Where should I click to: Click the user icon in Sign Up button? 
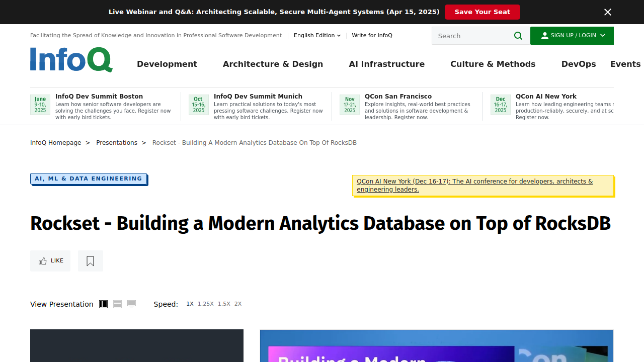544,36
